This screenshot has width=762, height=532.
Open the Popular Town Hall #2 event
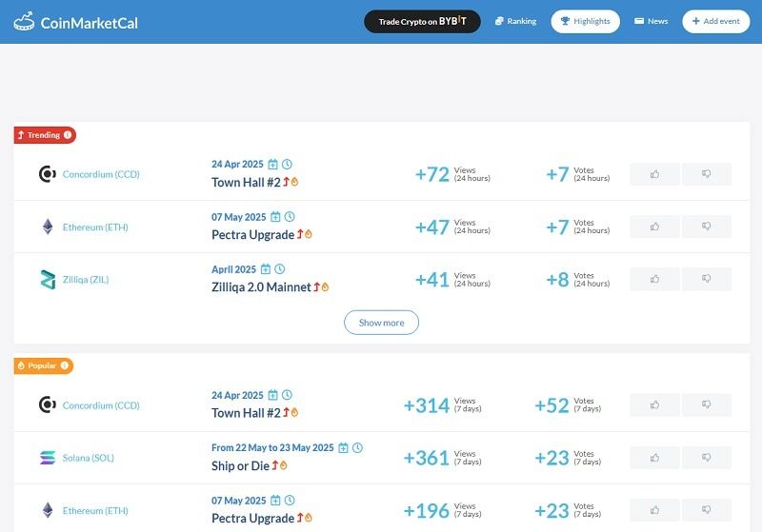(x=246, y=413)
